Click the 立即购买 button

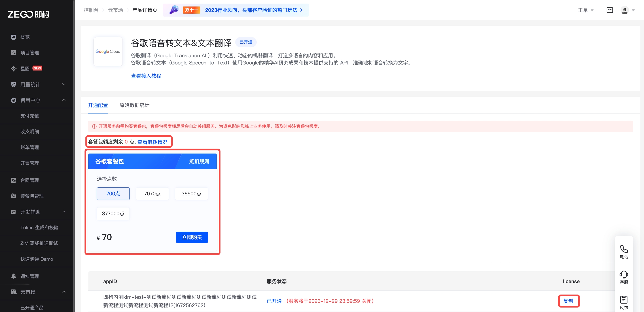[x=192, y=237]
